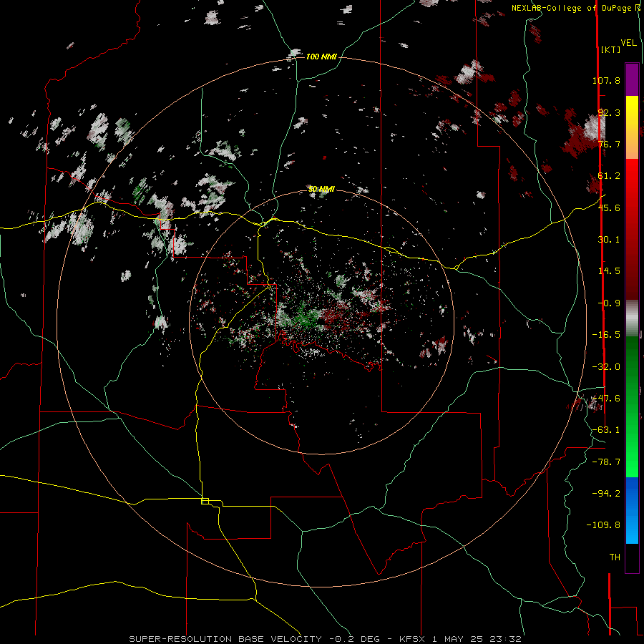This screenshot has height=644, width=644.
Task: Pick the gray near-zero segment of the color bar
Action: (632, 318)
